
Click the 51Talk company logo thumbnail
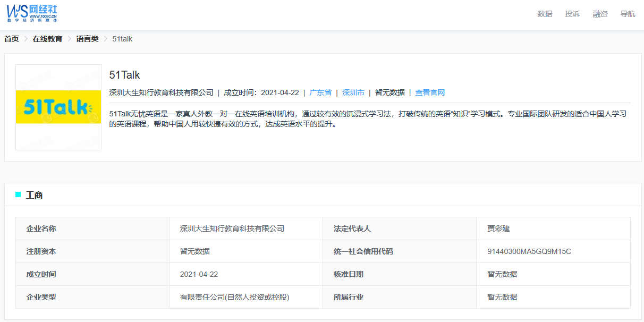58,107
